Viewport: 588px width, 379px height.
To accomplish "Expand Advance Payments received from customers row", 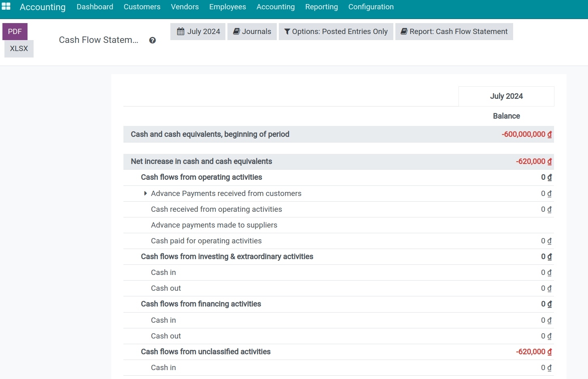I will click(x=145, y=194).
